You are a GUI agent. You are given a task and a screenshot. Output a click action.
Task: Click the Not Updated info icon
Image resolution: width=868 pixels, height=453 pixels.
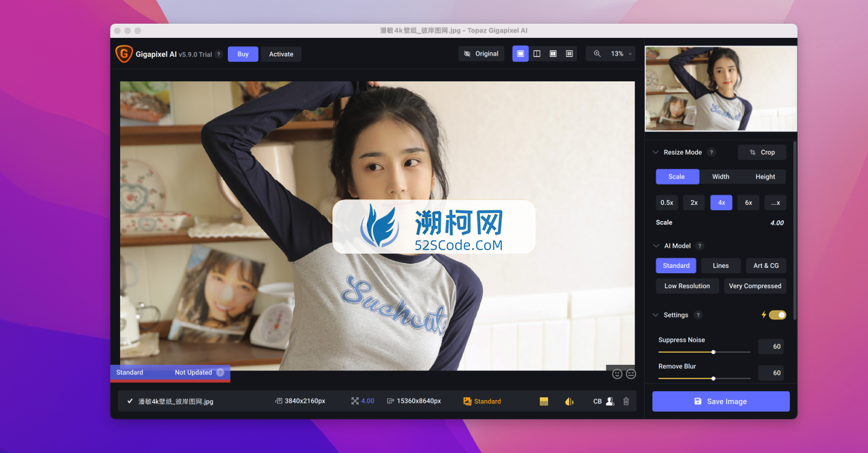click(x=220, y=372)
